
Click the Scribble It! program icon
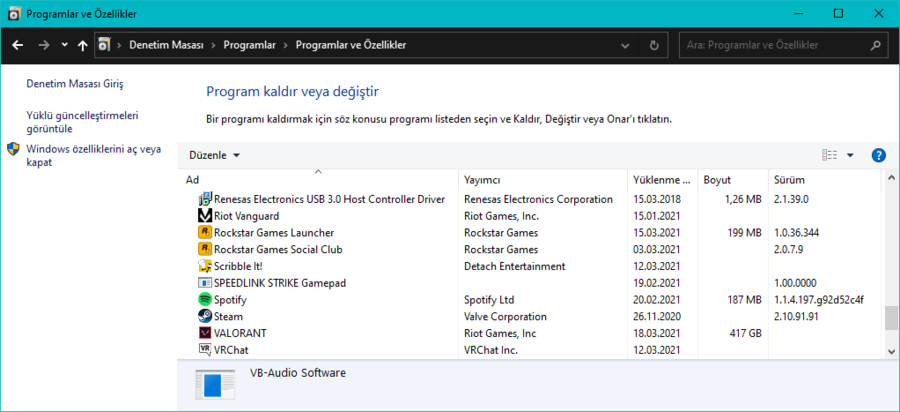pyautogui.click(x=205, y=266)
